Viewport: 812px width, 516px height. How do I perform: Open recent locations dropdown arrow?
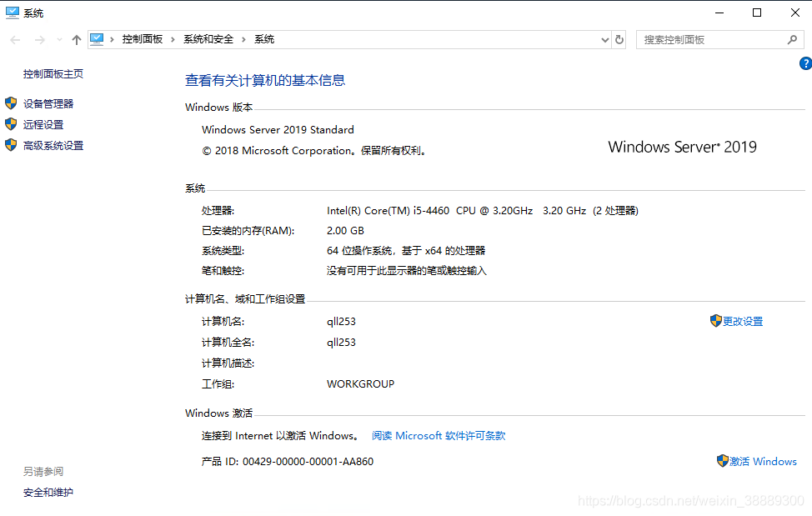58,39
